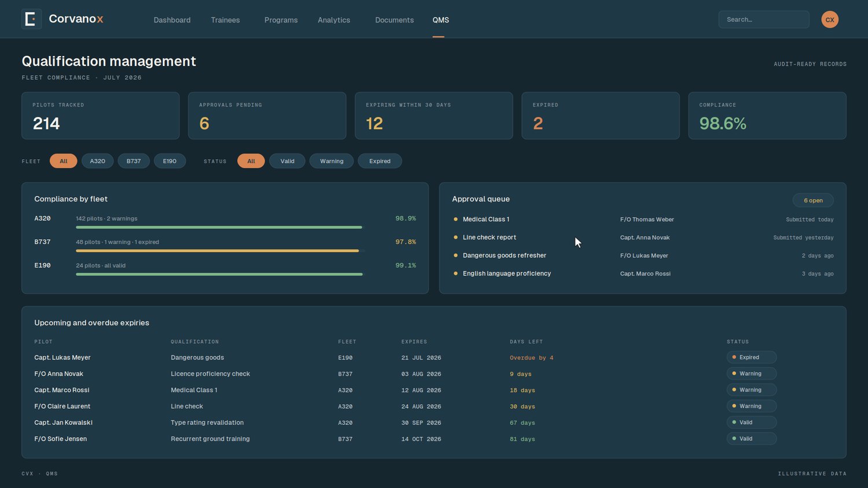The width and height of the screenshot is (868, 488).
Task: Filter status by Expired
Action: pyautogui.click(x=380, y=161)
